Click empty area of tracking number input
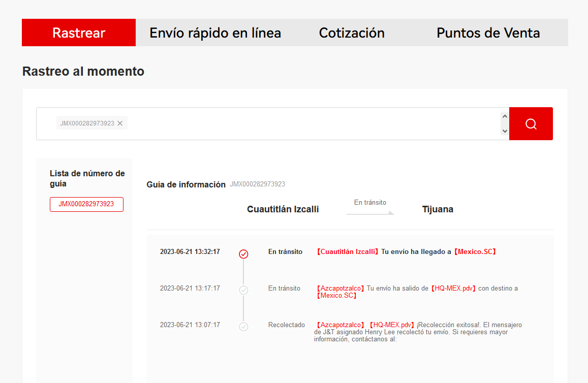This screenshot has height=383, width=588. (305, 123)
